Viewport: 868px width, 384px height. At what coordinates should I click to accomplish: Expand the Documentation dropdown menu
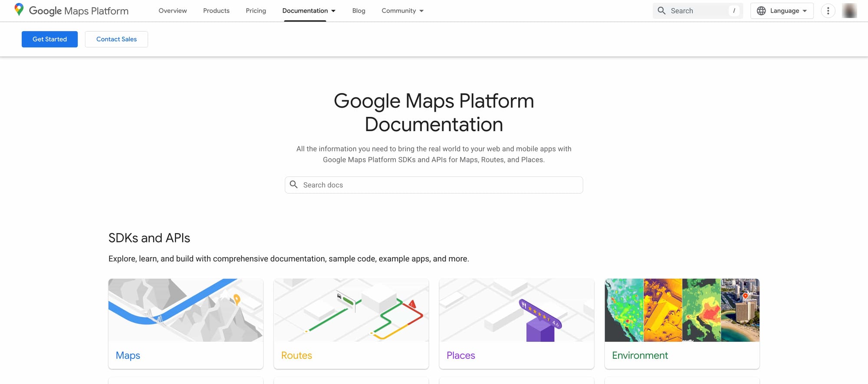pos(309,11)
